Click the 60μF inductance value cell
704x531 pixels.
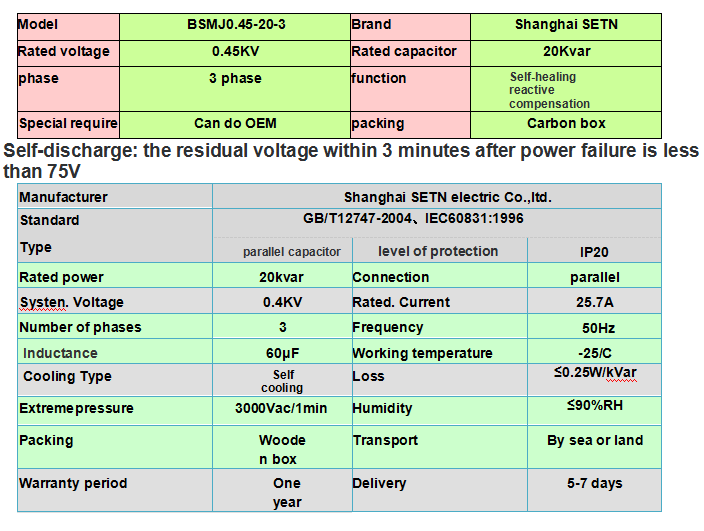[x=282, y=353]
